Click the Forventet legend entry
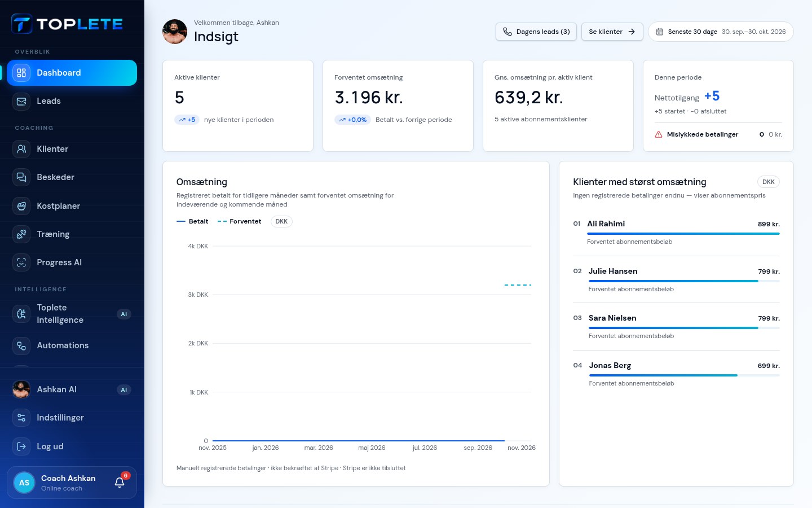The image size is (812, 508). point(240,221)
